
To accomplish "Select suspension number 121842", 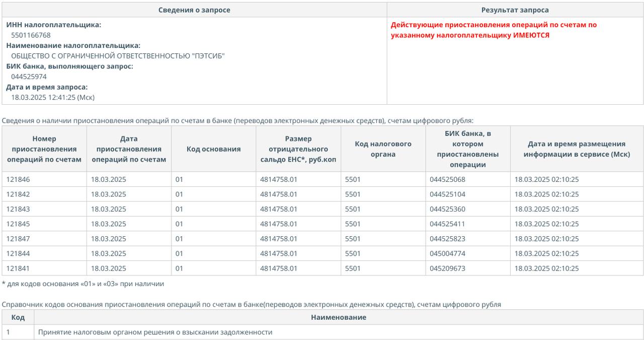I will click(19, 194).
